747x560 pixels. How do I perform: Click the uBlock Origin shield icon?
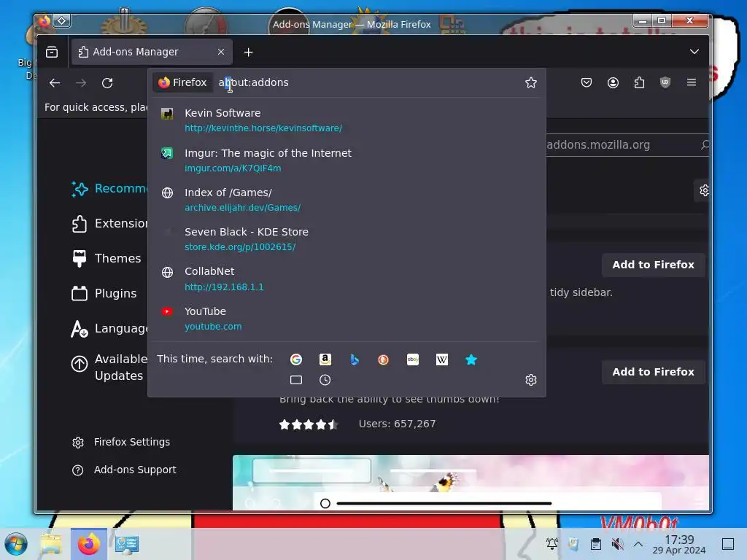pyautogui.click(x=665, y=82)
